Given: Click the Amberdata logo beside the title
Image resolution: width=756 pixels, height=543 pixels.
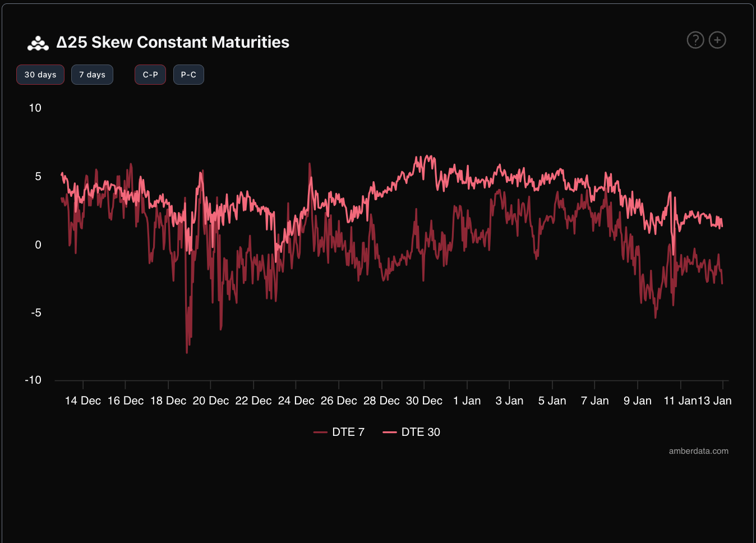Looking at the screenshot, I should click(x=38, y=43).
